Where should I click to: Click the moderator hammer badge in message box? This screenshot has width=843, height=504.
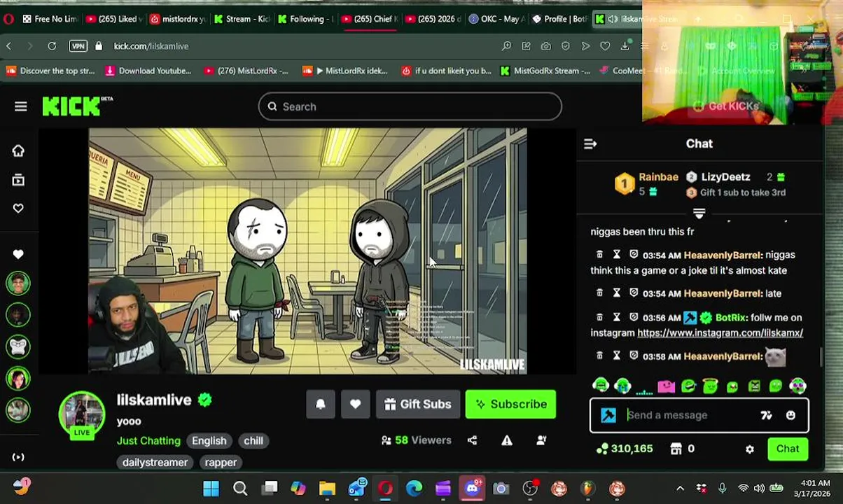pos(608,415)
